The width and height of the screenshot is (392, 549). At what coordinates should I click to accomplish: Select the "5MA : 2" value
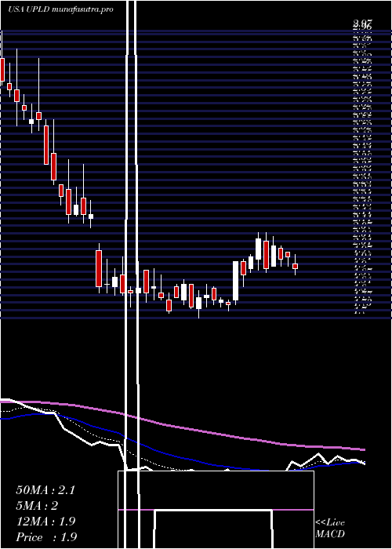coord(37,506)
